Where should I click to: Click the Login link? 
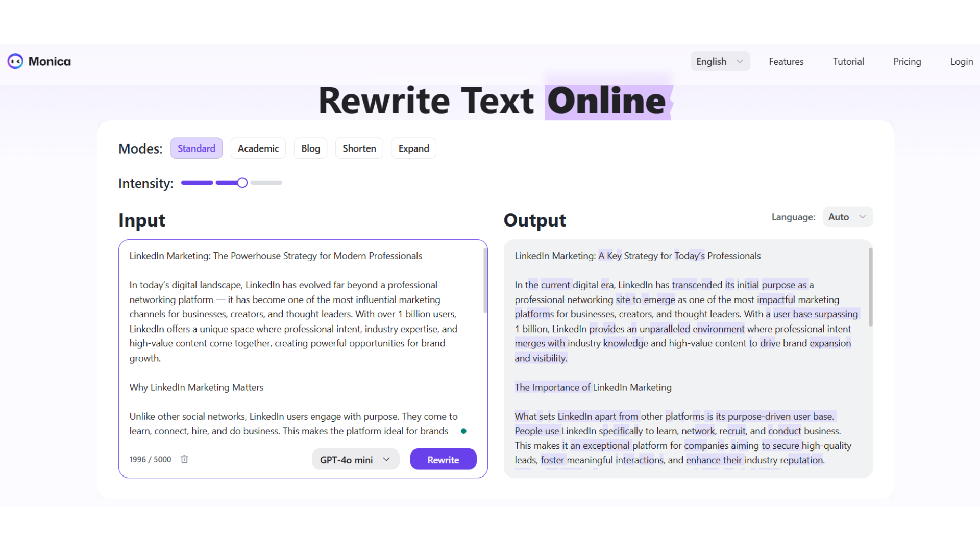(961, 61)
